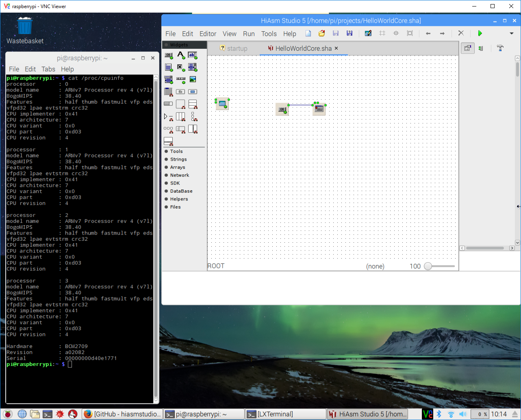Open the terminal's Edit menu

tap(30, 69)
